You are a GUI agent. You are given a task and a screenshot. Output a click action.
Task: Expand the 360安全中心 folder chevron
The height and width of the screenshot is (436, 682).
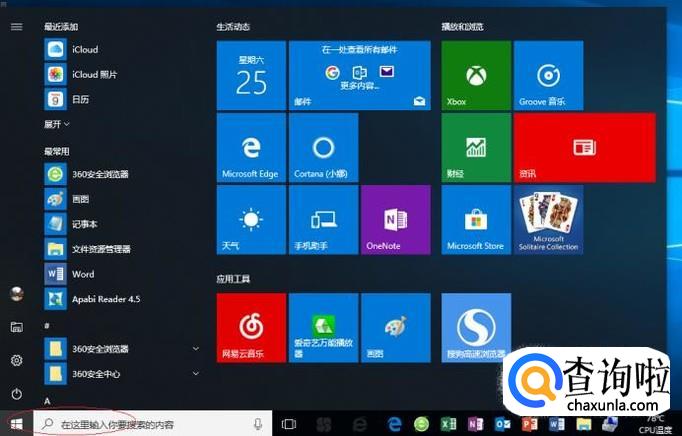click(x=196, y=373)
